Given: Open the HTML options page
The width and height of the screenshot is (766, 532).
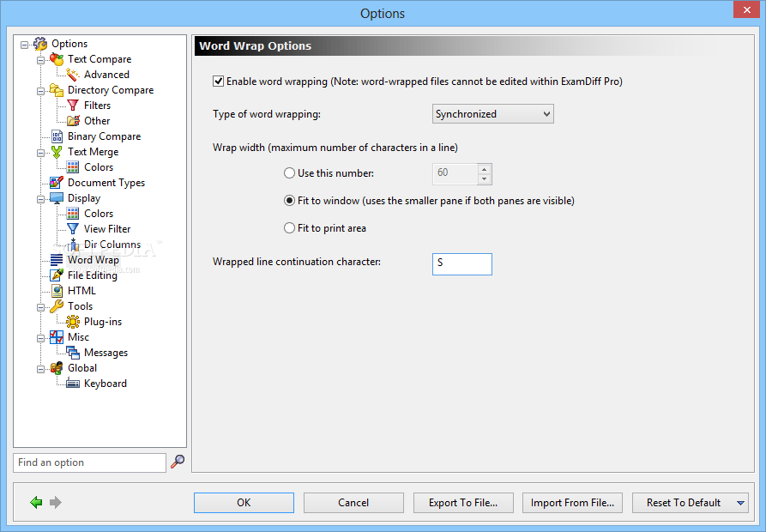Looking at the screenshot, I should [81, 291].
